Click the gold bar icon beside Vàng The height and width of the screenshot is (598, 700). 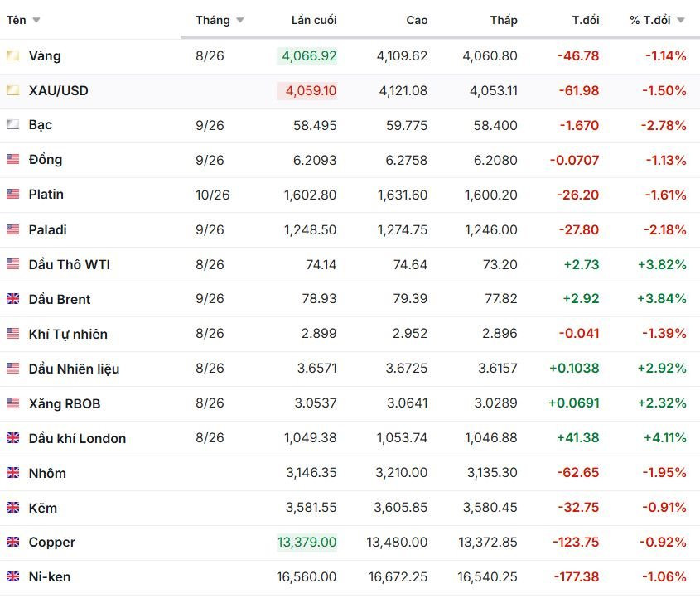point(13,55)
